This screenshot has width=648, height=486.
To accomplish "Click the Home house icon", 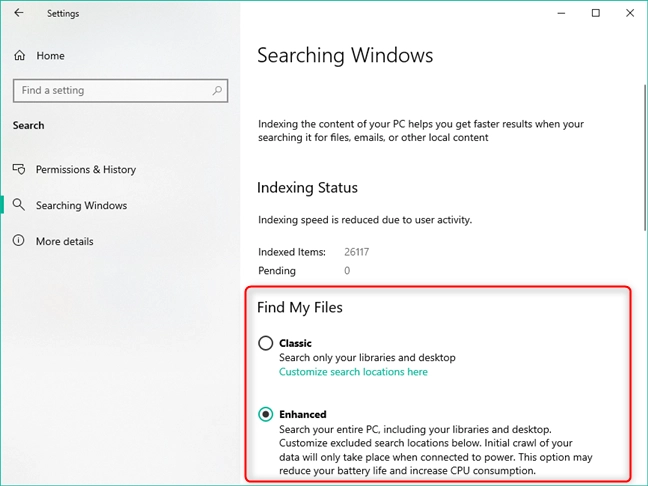I will pyautogui.click(x=19, y=55).
